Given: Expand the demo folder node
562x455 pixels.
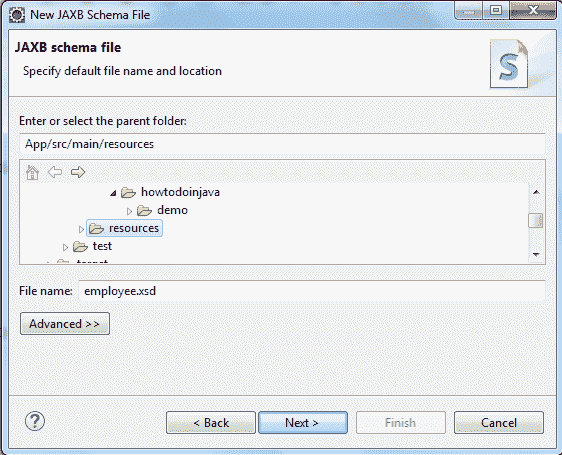Looking at the screenshot, I should coord(129,211).
